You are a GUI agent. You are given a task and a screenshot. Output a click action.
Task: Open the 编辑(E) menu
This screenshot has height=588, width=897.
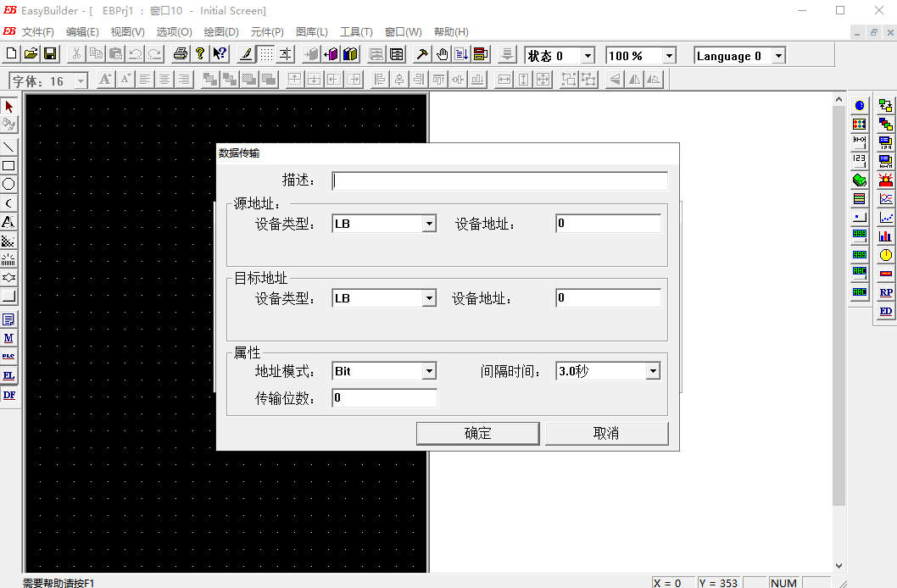[x=82, y=32]
